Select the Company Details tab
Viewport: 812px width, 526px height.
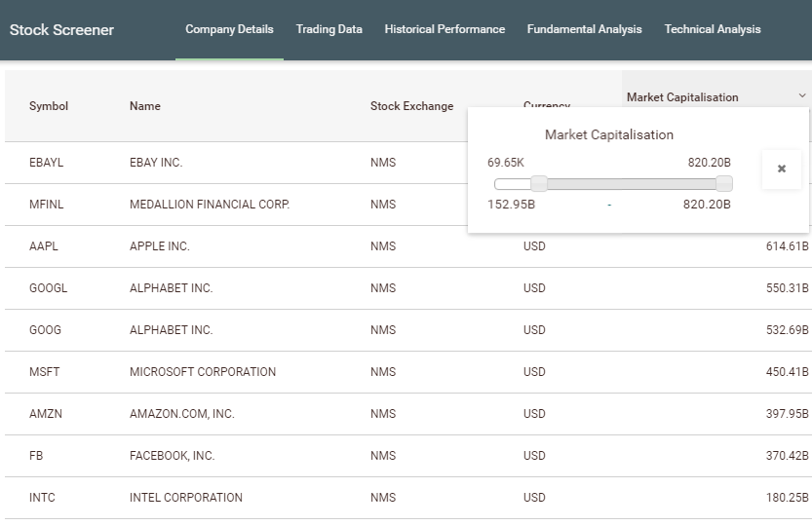tap(229, 29)
